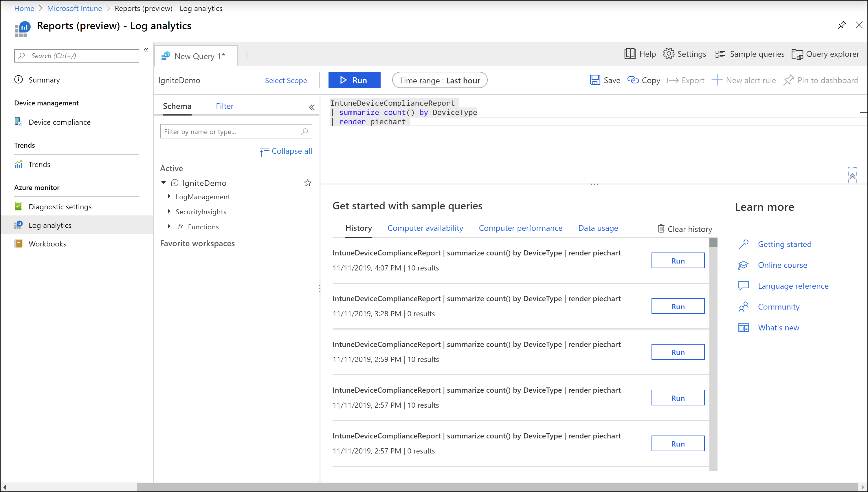This screenshot has height=492, width=868.
Task: Run the 11/11/2019 4:07 PM query
Action: tap(677, 260)
